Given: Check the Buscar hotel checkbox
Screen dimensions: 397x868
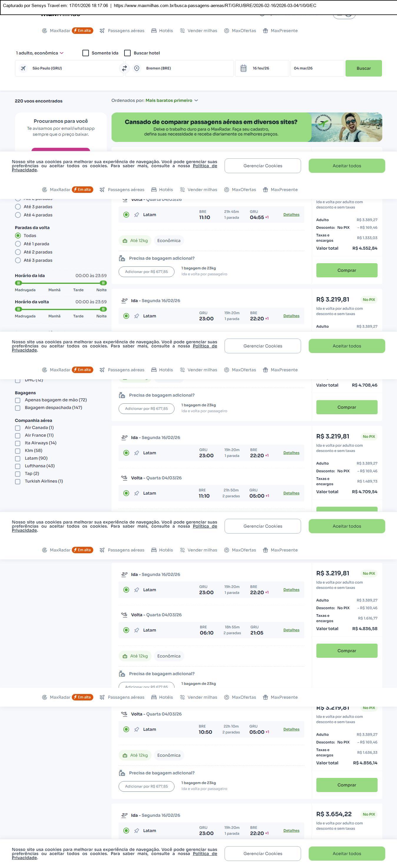Looking at the screenshot, I should (127, 53).
